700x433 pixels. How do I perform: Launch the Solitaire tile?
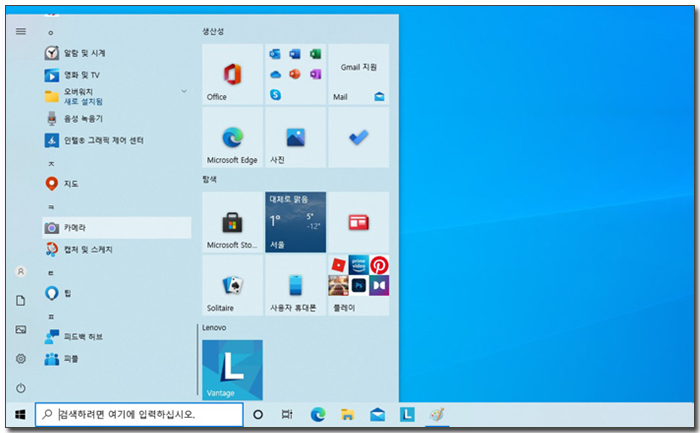pyautogui.click(x=232, y=285)
